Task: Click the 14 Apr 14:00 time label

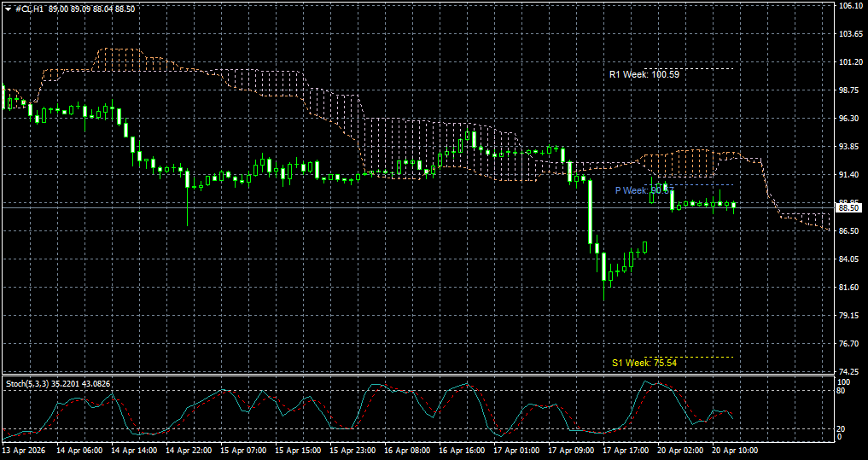Action: (x=135, y=451)
